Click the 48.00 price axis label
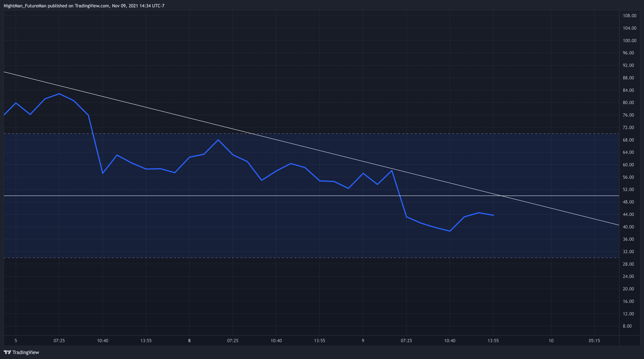 [629, 202]
